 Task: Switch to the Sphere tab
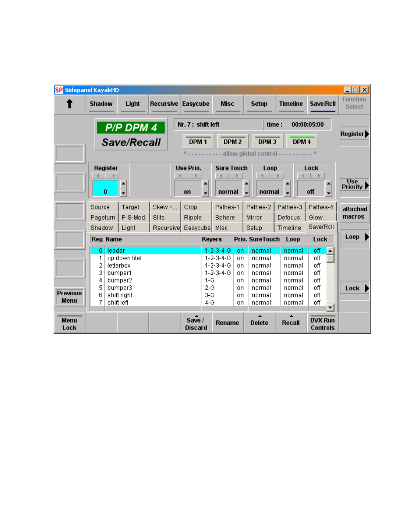pos(228,217)
